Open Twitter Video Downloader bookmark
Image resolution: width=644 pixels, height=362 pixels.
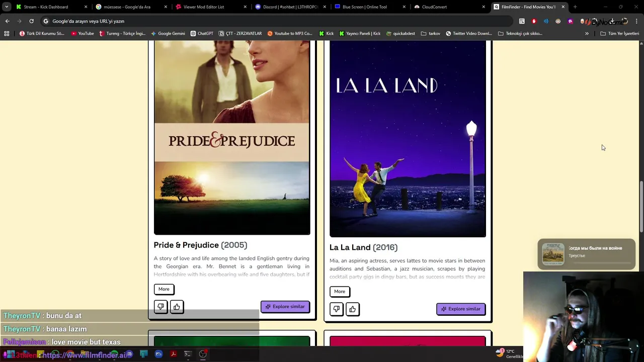coord(469,34)
